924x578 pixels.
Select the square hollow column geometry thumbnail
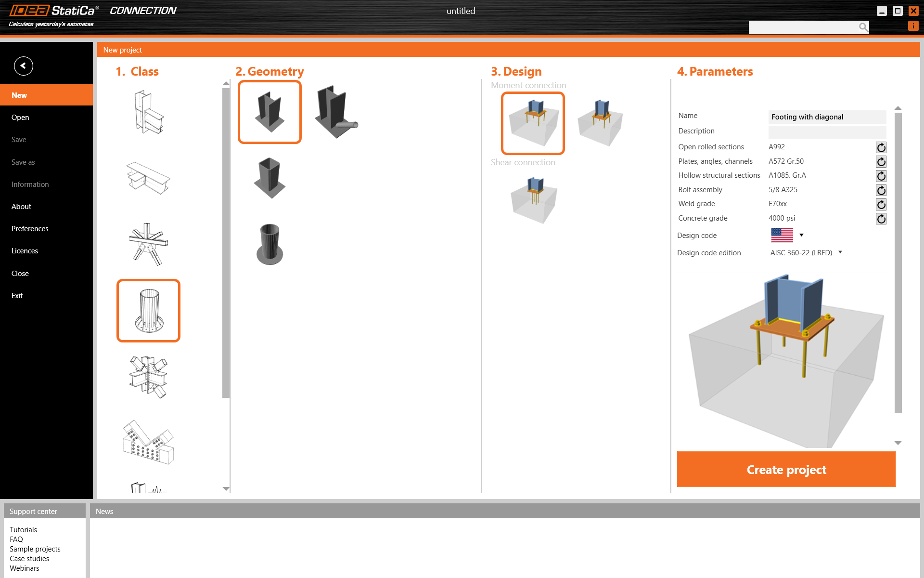pyautogui.click(x=269, y=177)
